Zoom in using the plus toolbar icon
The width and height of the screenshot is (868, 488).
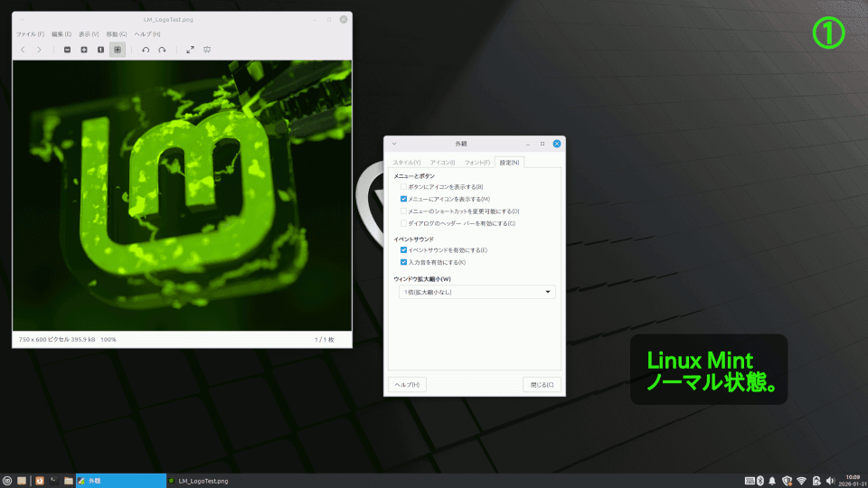pyautogui.click(x=83, y=50)
